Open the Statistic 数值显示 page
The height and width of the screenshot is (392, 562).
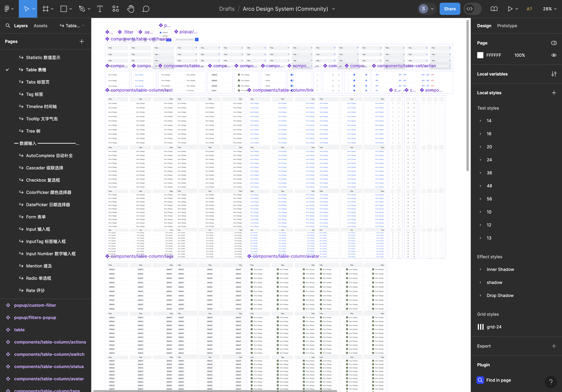(43, 57)
